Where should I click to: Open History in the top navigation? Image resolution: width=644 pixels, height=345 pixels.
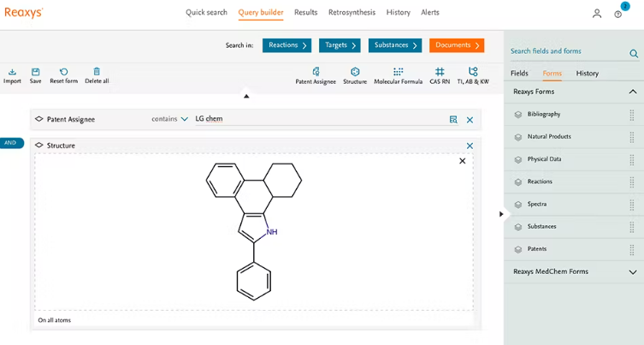point(398,12)
